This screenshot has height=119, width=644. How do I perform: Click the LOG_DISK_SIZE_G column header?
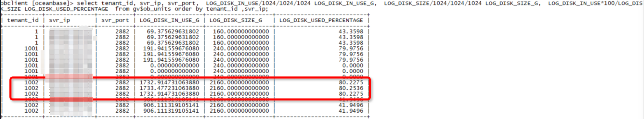(x=236, y=20)
